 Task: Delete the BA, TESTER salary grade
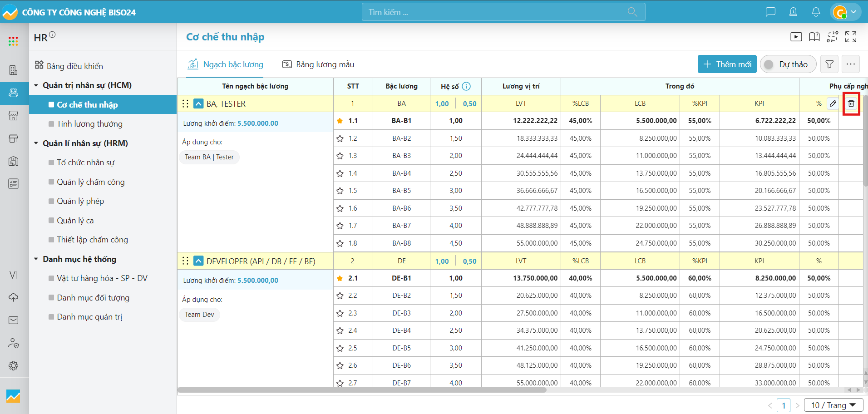click(x=851, y=103)
